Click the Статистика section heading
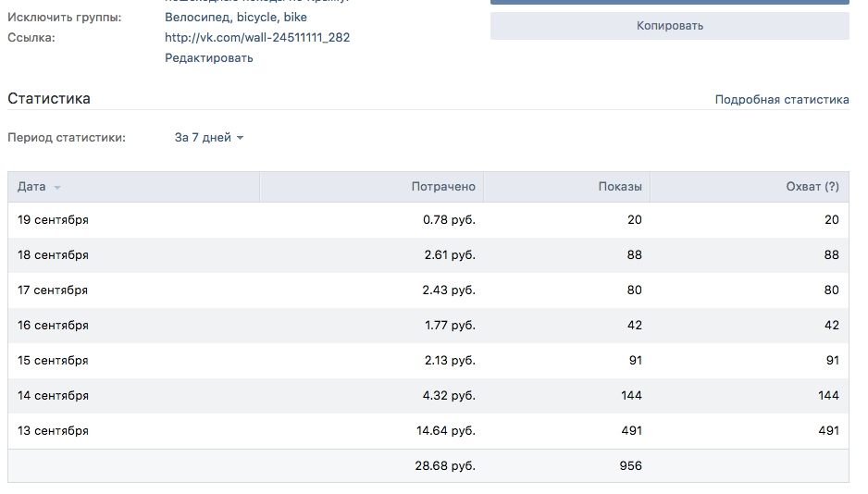This screenshot has width=868, height=494. pyautogui.click(x=49, y=99)
